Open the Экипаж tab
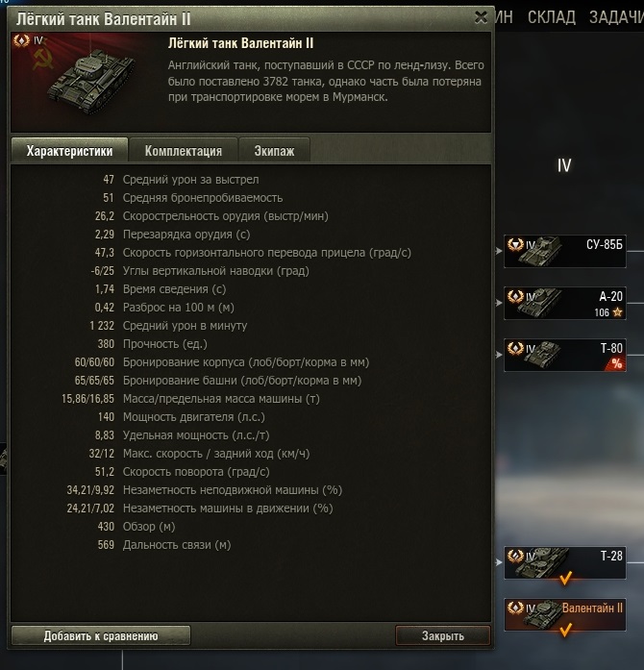Image resolution: width=644 pixels, height=670 pixels. (274, 151)
